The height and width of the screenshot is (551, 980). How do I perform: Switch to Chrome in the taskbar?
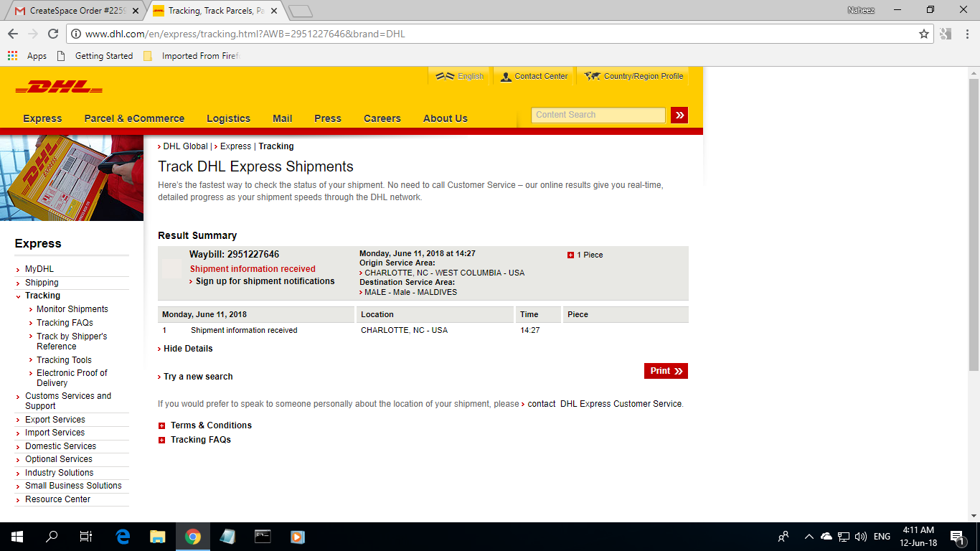(192, 537)
